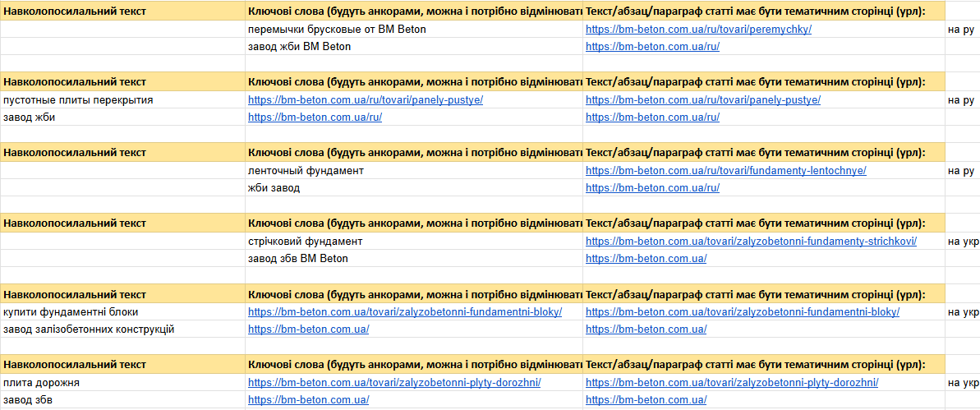Open panely-pustye link in the Текст/абзац column
The width and height of the screenshot is (980, 410).
coord(703,100)
